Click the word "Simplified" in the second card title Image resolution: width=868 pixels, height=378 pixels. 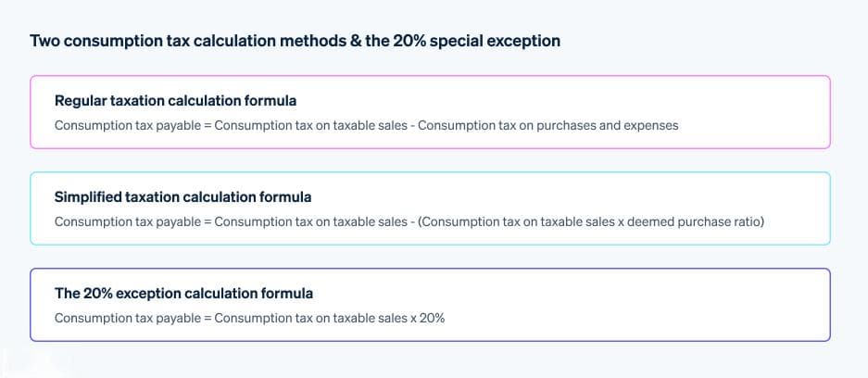[x=88, y=197]
